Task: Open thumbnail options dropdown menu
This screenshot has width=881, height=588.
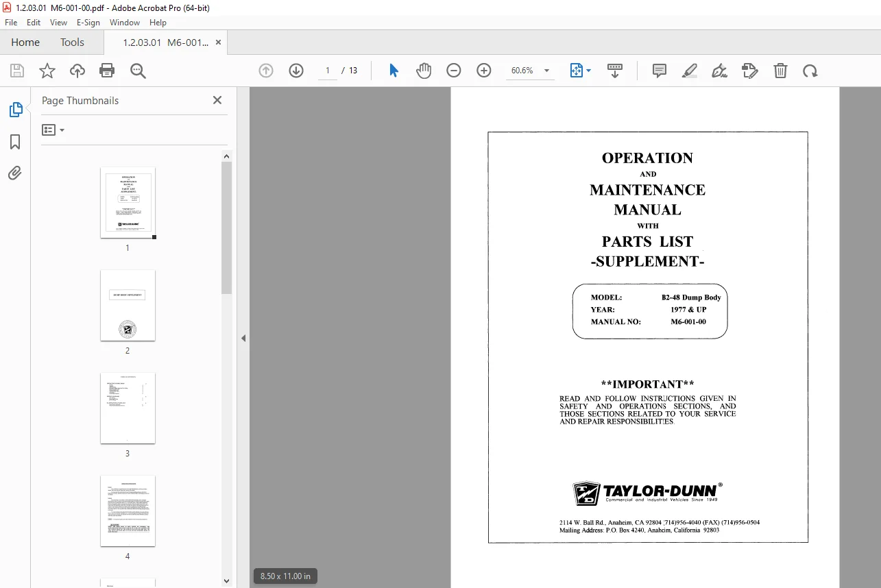Action: 53,130
